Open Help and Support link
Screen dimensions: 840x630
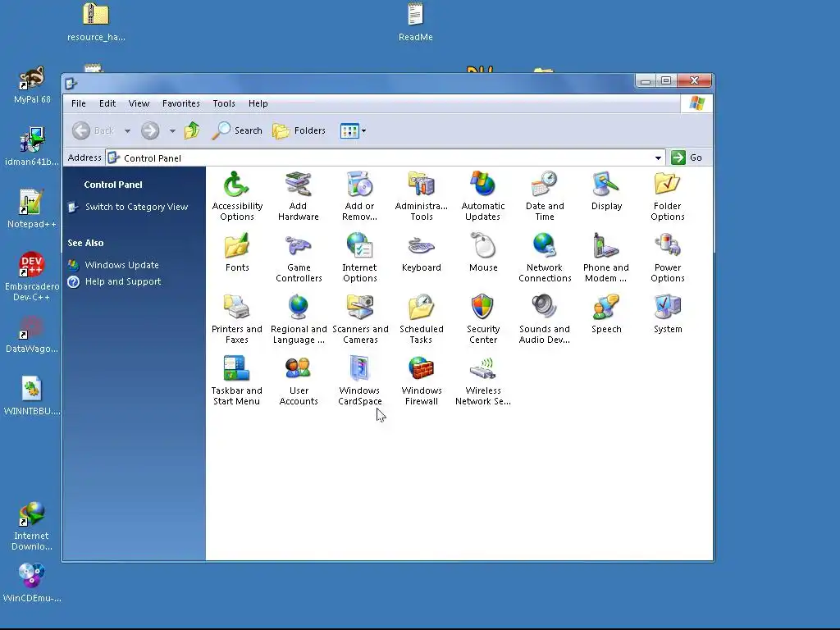click(123, 282)
